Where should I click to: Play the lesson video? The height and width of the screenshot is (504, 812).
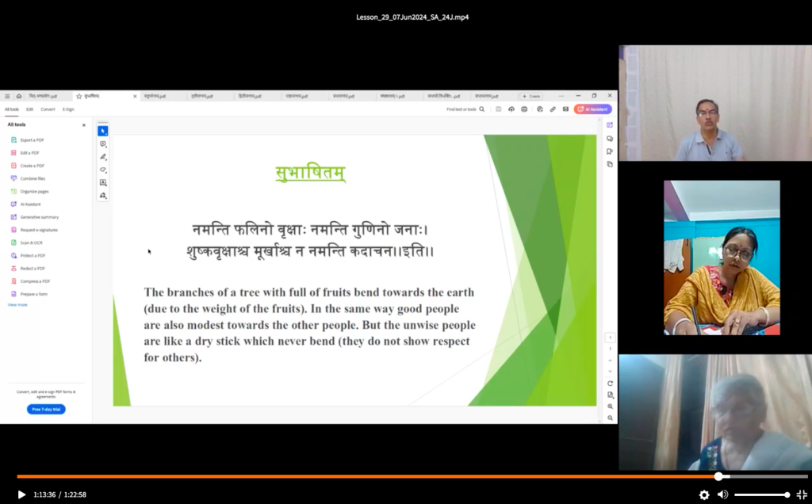[x=21, y=494]
